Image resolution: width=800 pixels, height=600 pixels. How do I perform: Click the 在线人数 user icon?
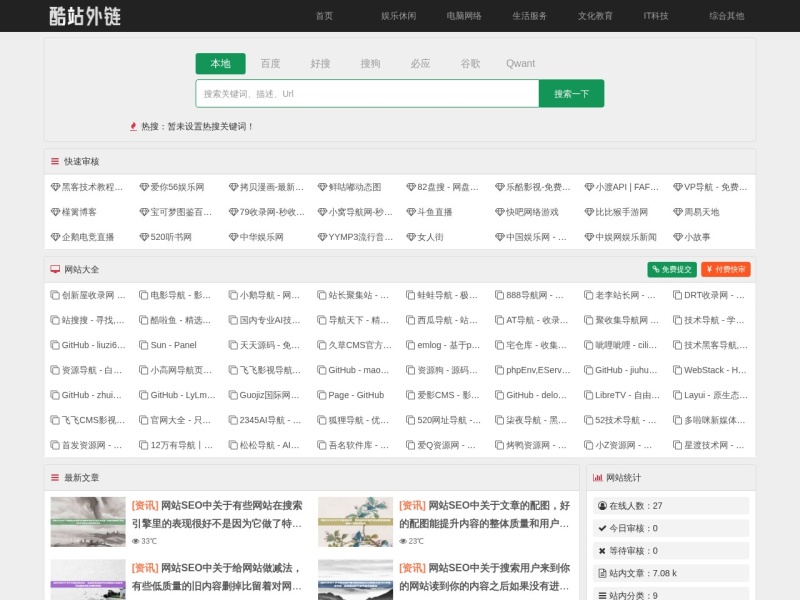pyautogui.click(x=602, y=506)
